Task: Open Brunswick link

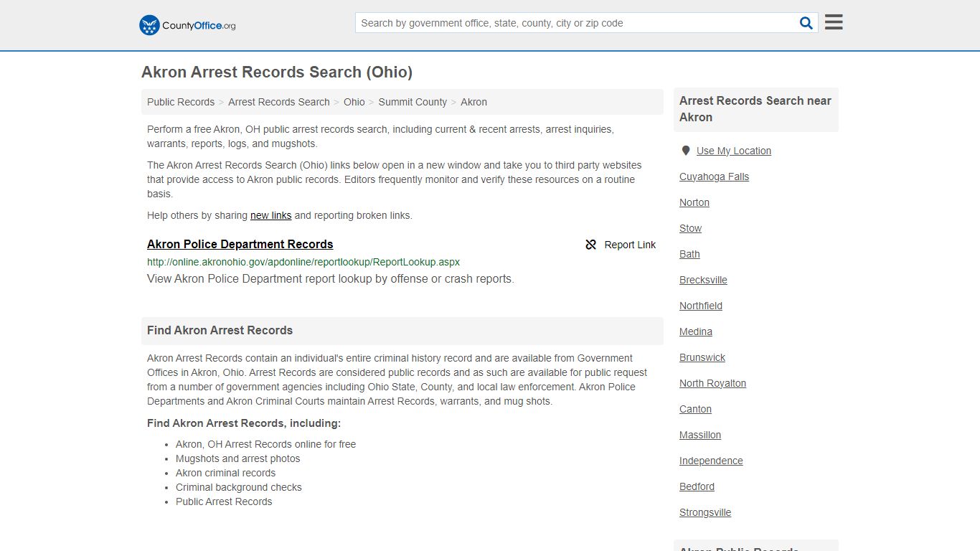Action: coord(702,357)
